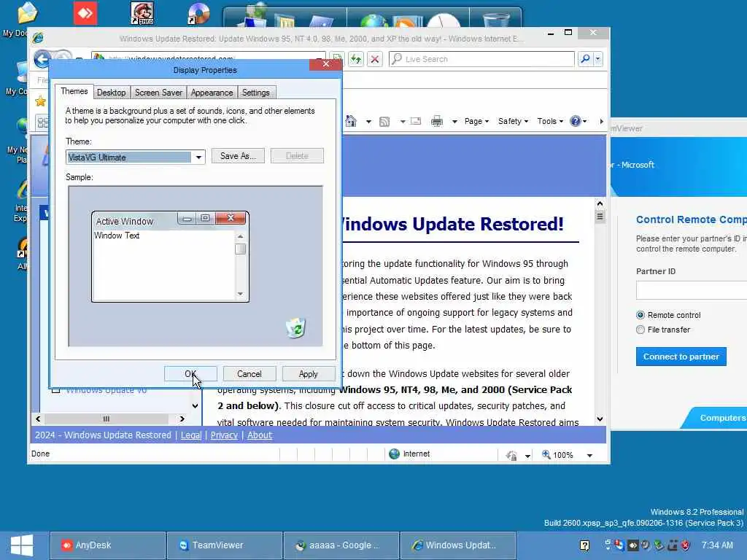This screenshot has width=747, height=560.
Task: Open the Theme dropdown showing VistaVG Ultimate
Action: coord(198,157)
